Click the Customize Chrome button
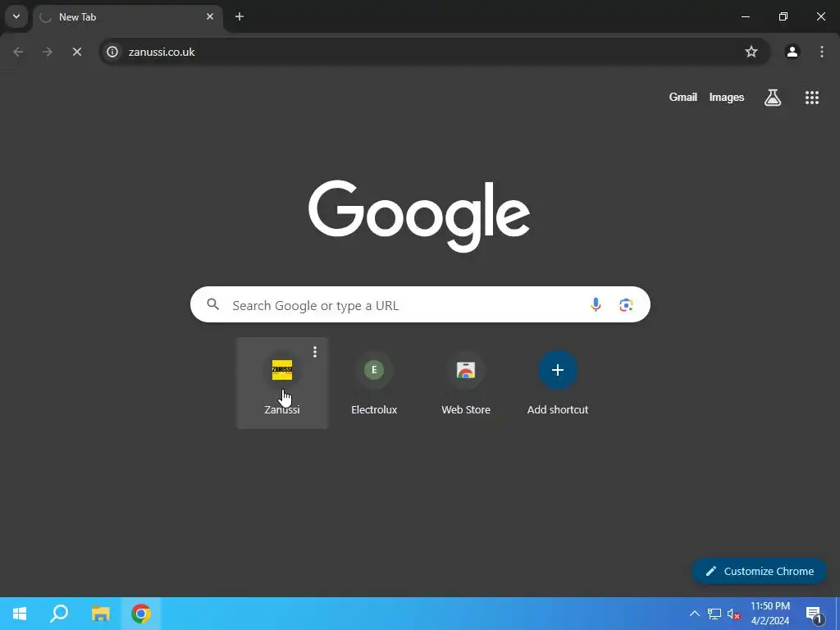The image size is (840, 630). click(x=759, y=571)
